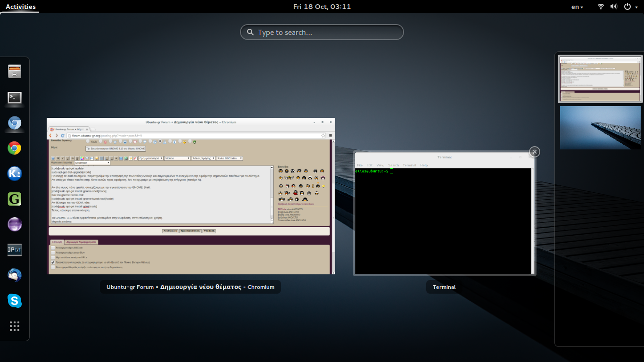Launch the IPython icon in dash
The height and width of the screenshot is (362, 644).
point(15,250)
